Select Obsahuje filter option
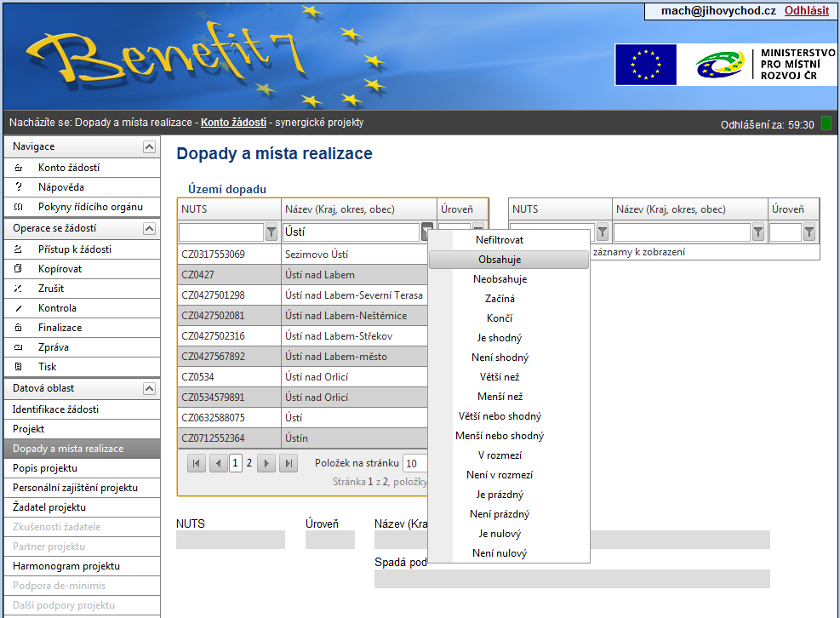 pos(500,260)
